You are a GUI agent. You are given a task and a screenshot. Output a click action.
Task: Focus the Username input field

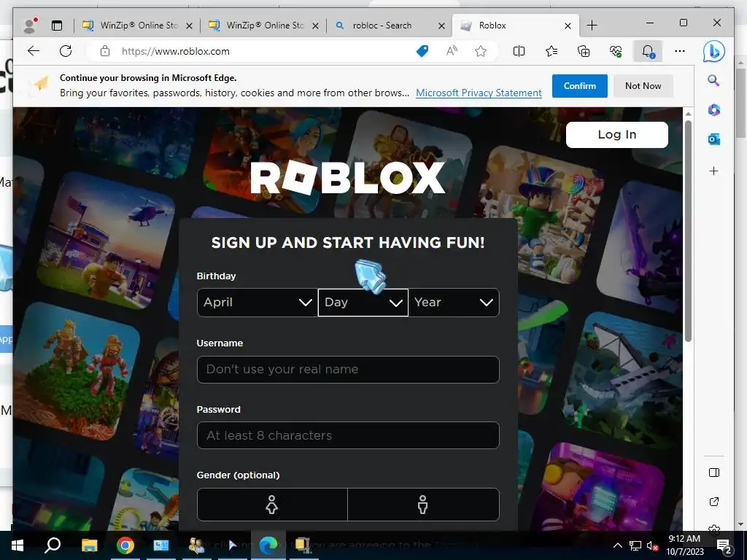348,370
